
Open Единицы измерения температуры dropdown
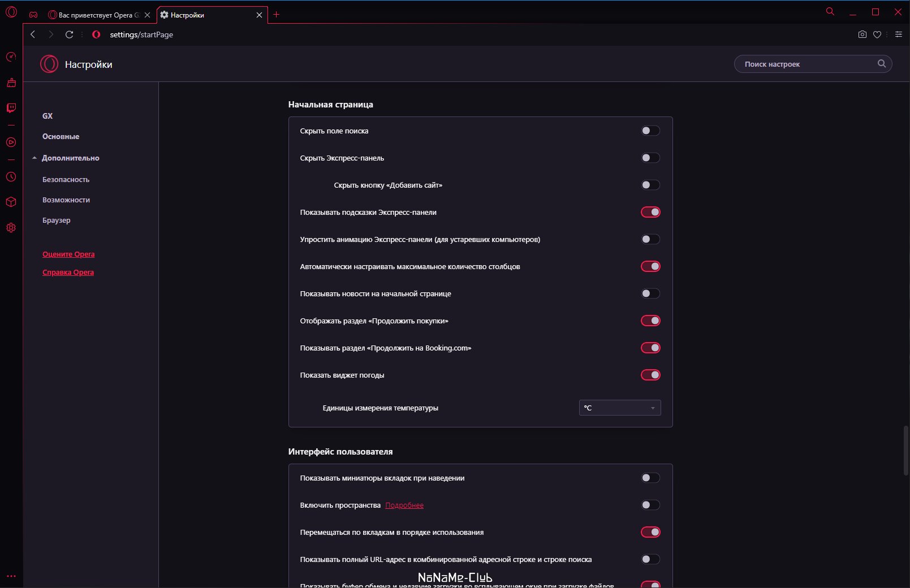tap(620, 408)
